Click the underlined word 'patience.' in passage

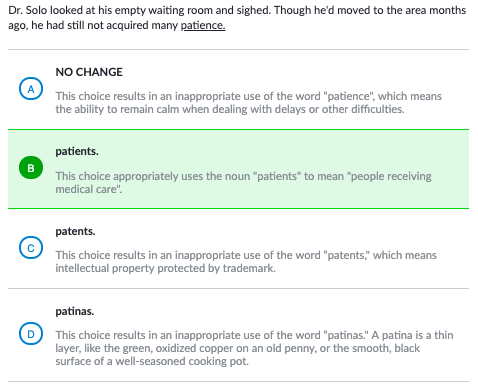point(203,25)
